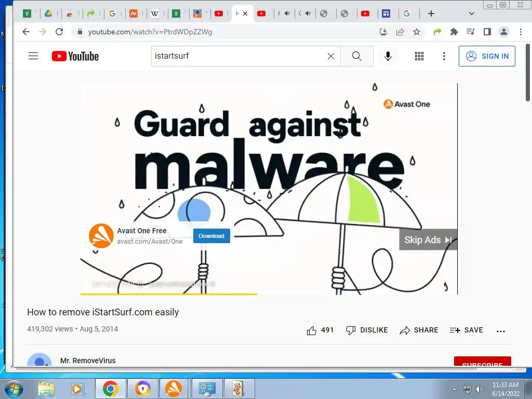The image size is (532, 399).
Task: Open the Extensions puzzle menu
Action: point(454,32)
